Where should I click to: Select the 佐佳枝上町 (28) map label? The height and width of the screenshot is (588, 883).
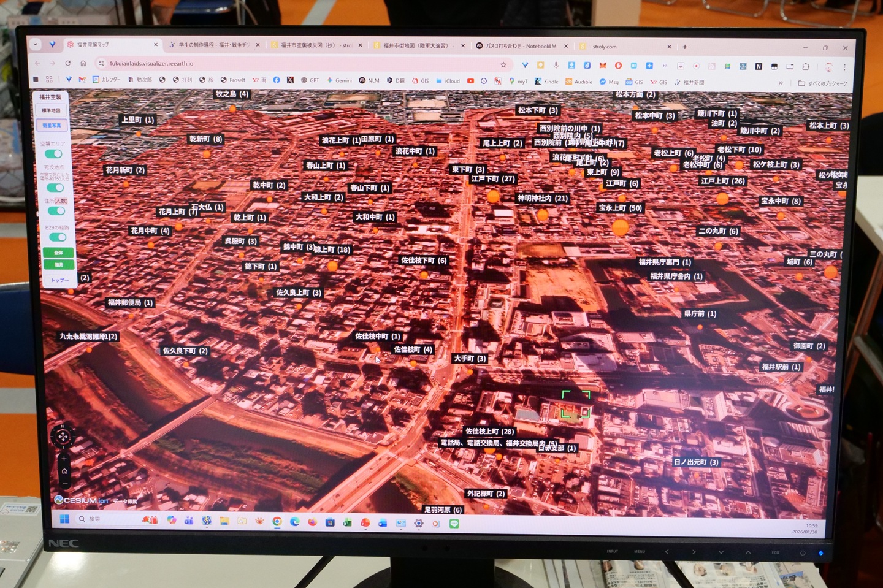[489, 432]
